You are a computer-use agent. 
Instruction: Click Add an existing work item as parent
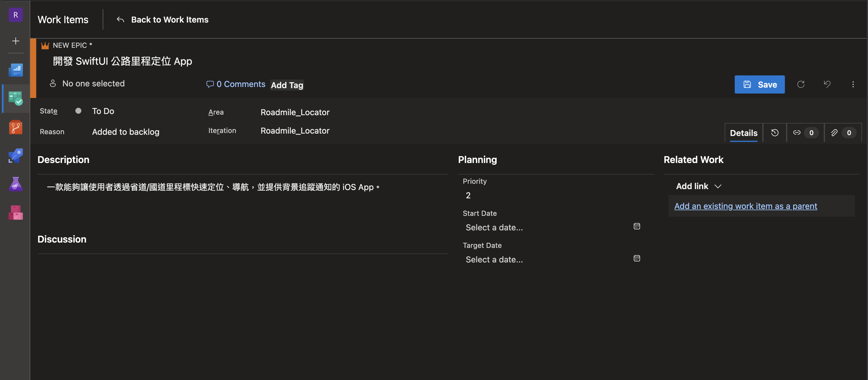coord(745,206)
